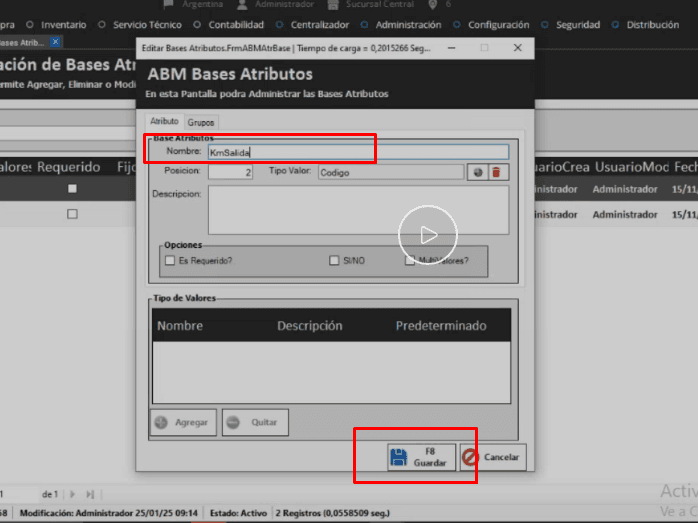Select the Atributo tab

(164, 121)
